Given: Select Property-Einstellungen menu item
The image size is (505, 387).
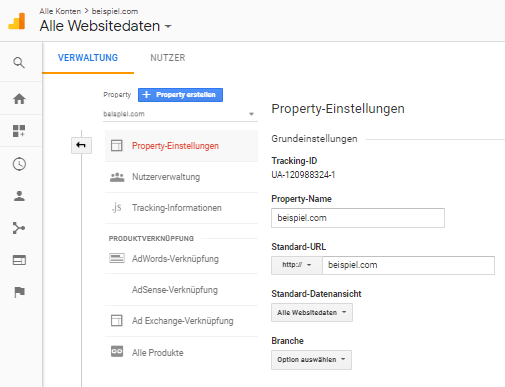Looking at the screenshot, I should click(x=181, y=146).
